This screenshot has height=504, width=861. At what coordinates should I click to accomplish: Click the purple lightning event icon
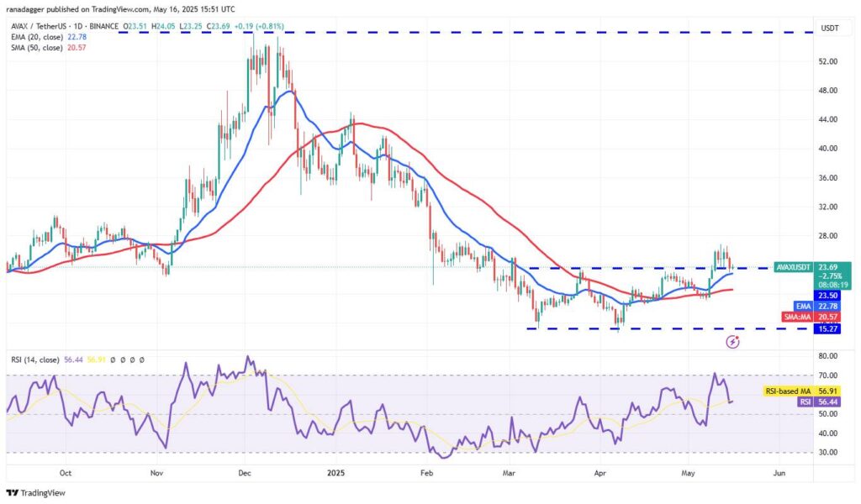pyautogui.click(x=732, y=342)
